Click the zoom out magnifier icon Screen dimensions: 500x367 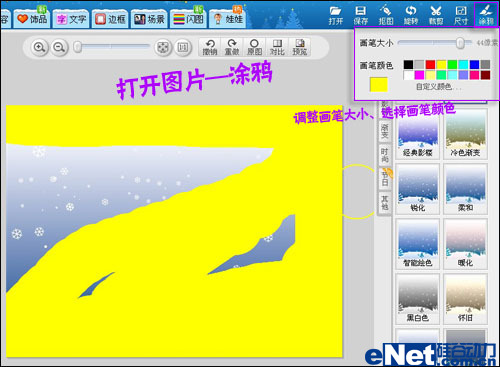click(59, 47)
